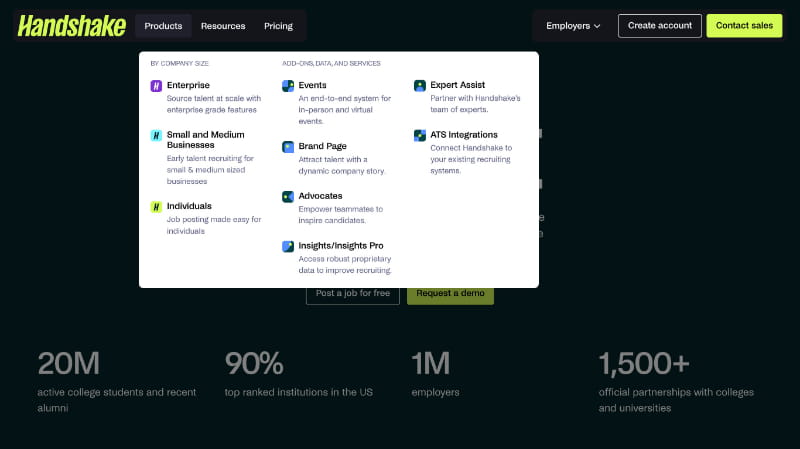Open the ATS Integrations link
This screenshot has height=449, width=800.
(x=464, y=135)
